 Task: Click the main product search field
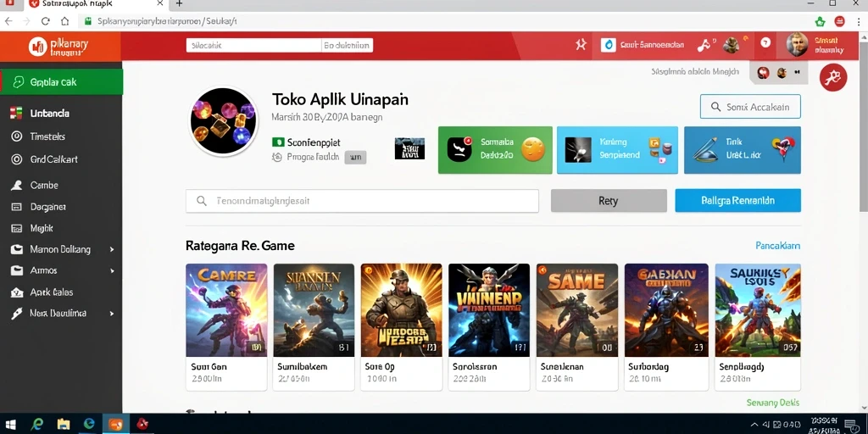click(x=362, y=201)
